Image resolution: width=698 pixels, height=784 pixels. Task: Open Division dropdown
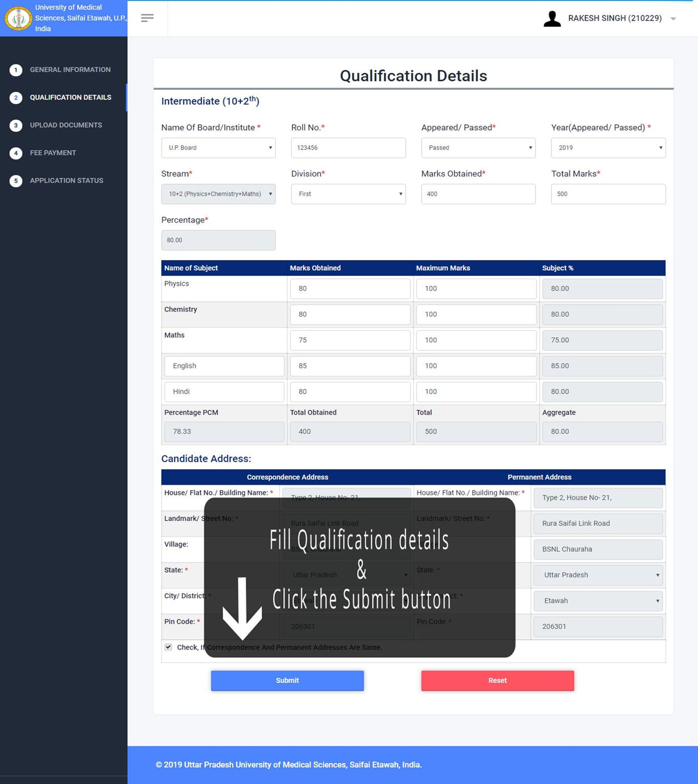coord(348,194)
